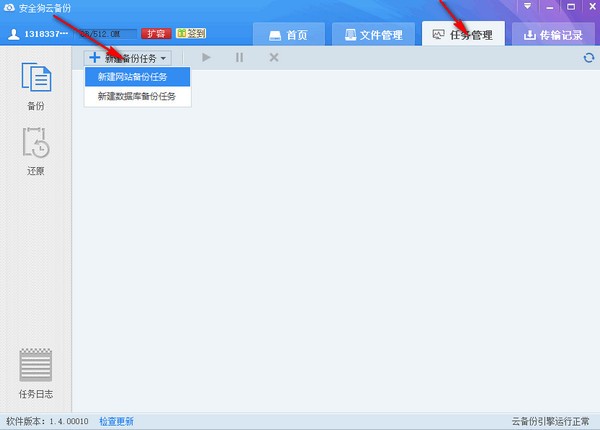Click the storage usage progress bar
Viewport: 600px width, 430px height.
109,34
